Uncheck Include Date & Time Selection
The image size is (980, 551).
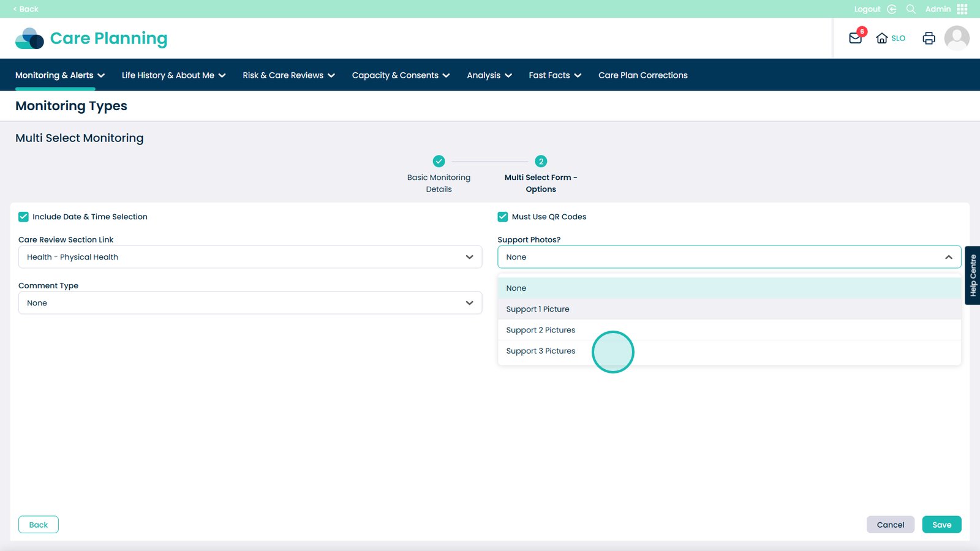pyautogui.click(x=24, y=217)
